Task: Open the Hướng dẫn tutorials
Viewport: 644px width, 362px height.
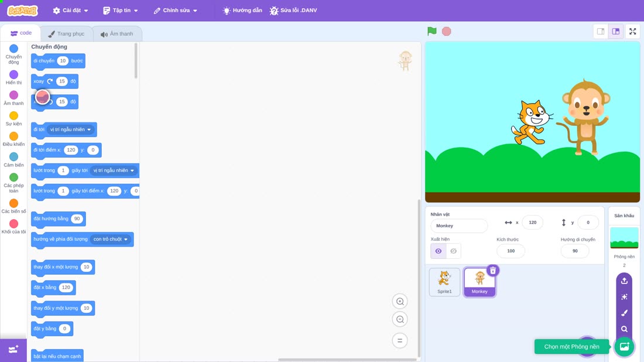Action: coord(242,11)
